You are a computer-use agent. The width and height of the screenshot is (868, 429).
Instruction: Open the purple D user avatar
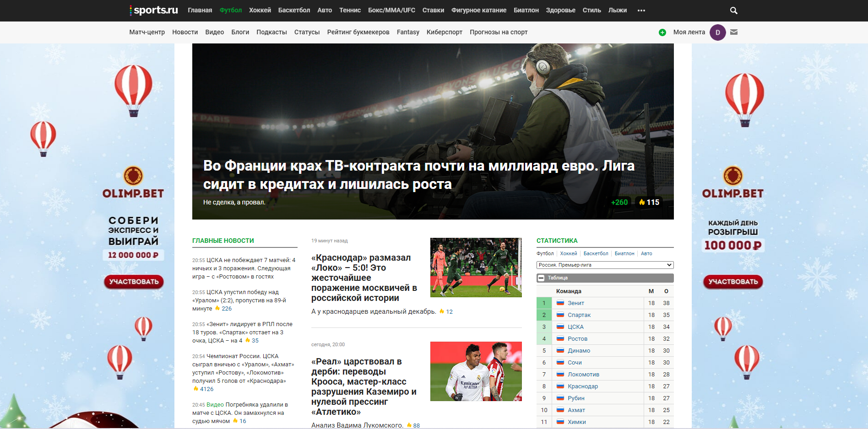[717, 32]
